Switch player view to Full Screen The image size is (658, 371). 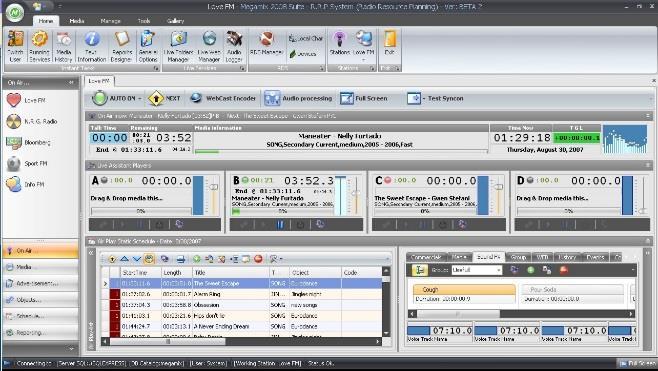[x=364, y=98]
